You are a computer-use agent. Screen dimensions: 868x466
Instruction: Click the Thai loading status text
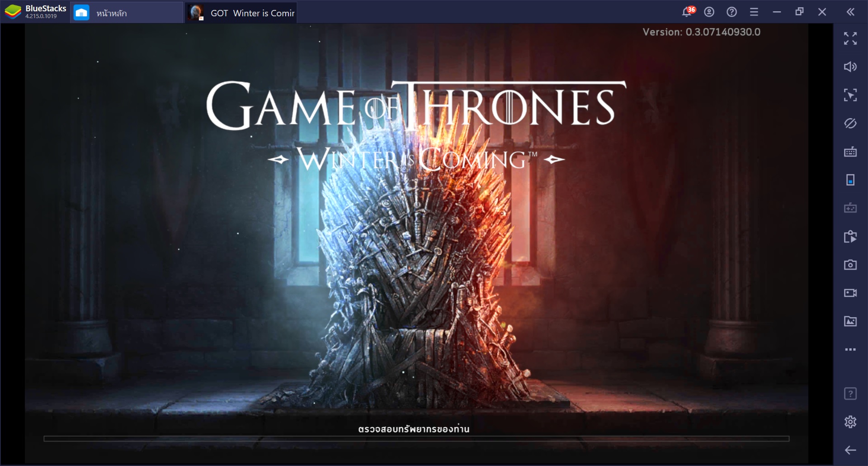[x=414, y=428]
